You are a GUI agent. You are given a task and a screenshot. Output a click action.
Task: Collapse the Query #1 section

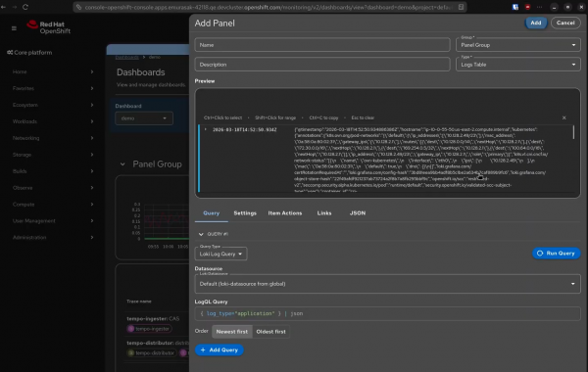coord(201,234)
